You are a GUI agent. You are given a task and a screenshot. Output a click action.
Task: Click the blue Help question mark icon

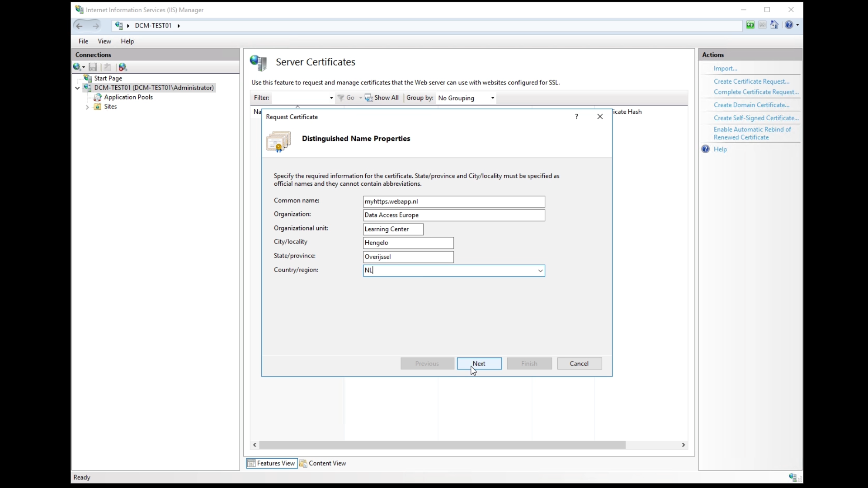[789, 25]
